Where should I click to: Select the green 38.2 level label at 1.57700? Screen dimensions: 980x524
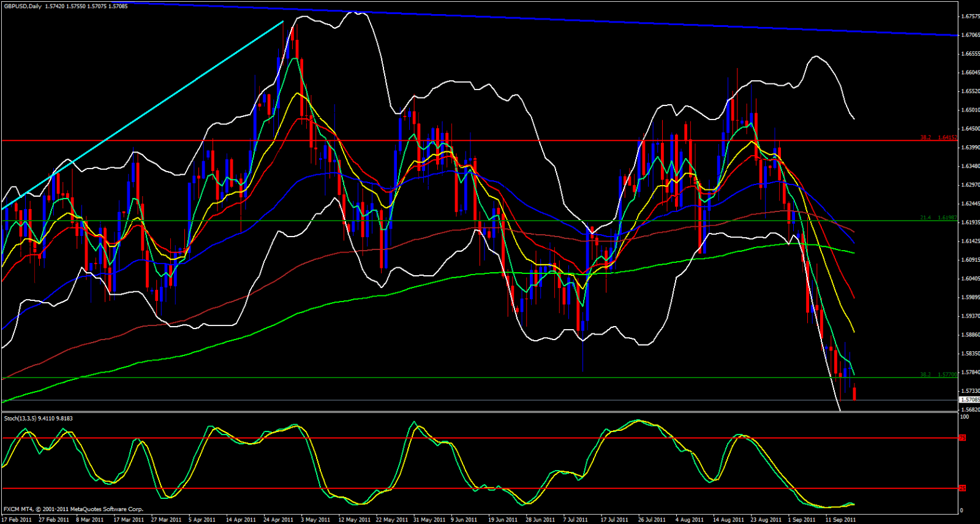pyautogui.click(x=938, y=374)
